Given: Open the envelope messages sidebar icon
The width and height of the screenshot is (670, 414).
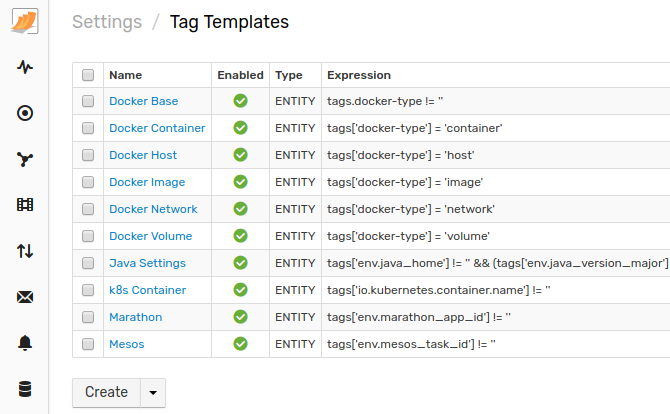Looking at the screenshot, I should pyautogui.click(x=25, y=297).
